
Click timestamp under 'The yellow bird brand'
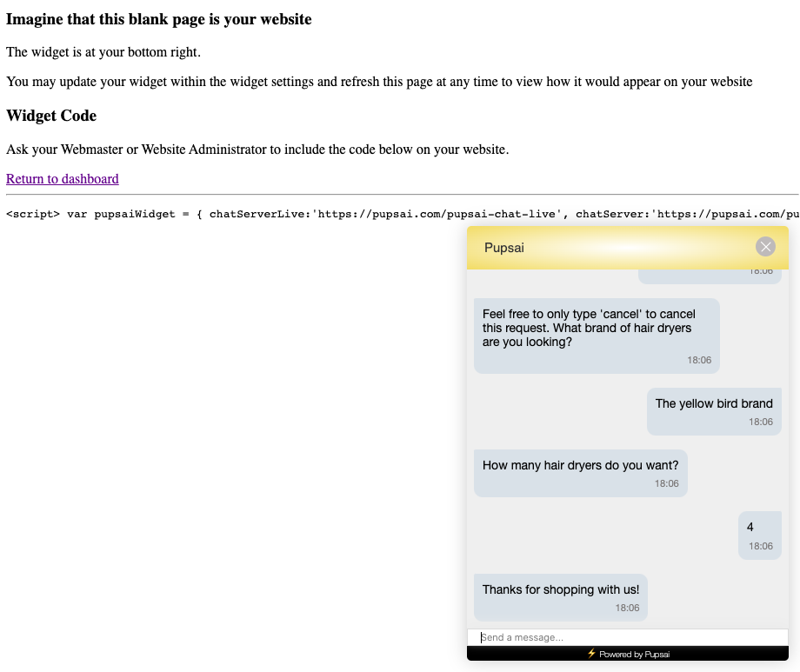[761, 422]
